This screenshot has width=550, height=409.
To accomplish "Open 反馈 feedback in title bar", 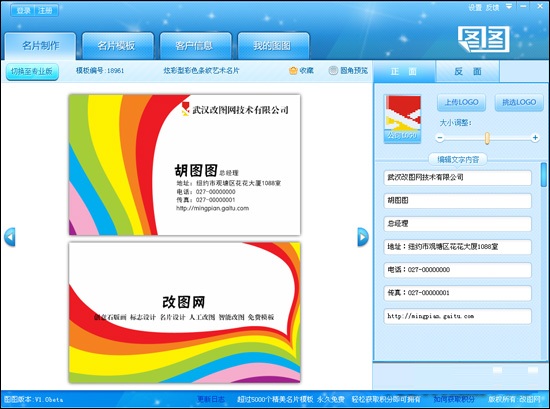I will pos(492,7).
